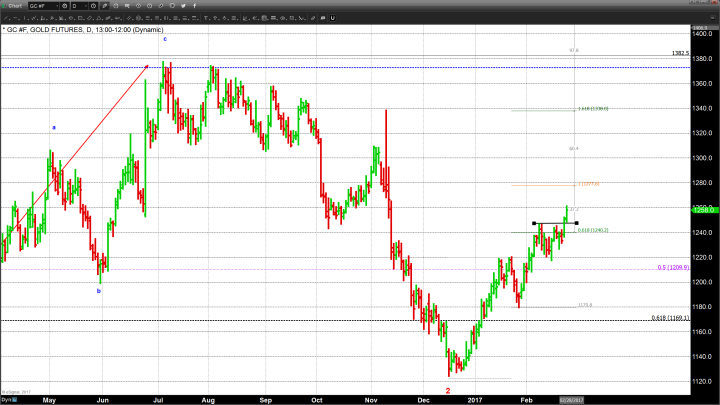Click the clock icon beside the symbol box

65,6
